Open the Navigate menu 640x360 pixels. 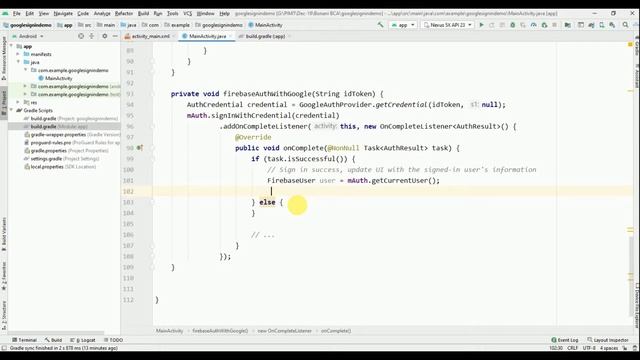[x=63, y=13]
